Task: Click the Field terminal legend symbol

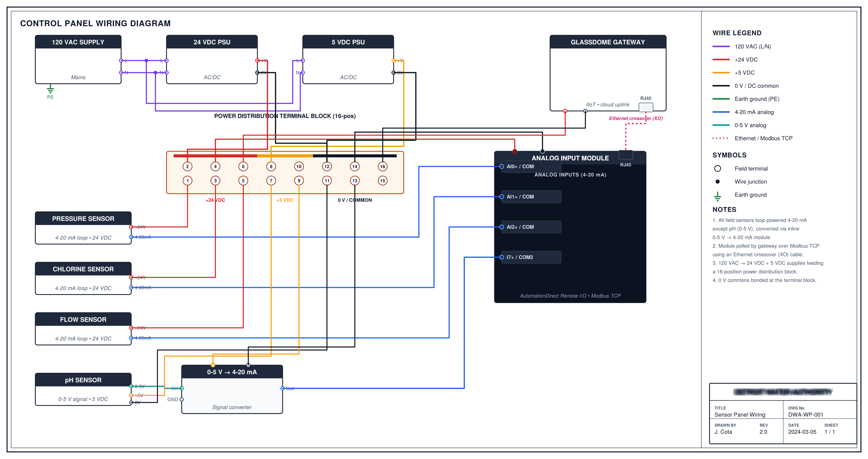Action: pos(717,168)
